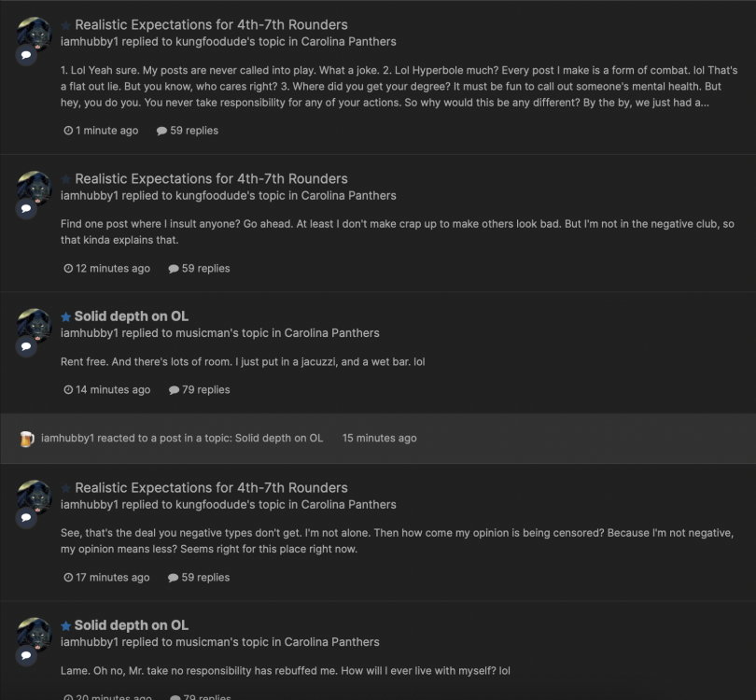Click the beer mug reaction icon
Screen dimensions: 756x700
point(26,438)
